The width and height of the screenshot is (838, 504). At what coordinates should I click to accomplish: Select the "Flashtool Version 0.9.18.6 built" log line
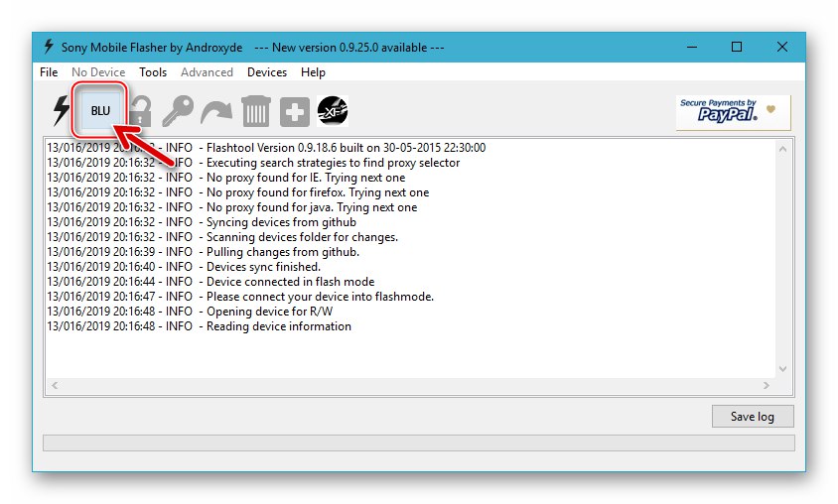pos(266,148)
